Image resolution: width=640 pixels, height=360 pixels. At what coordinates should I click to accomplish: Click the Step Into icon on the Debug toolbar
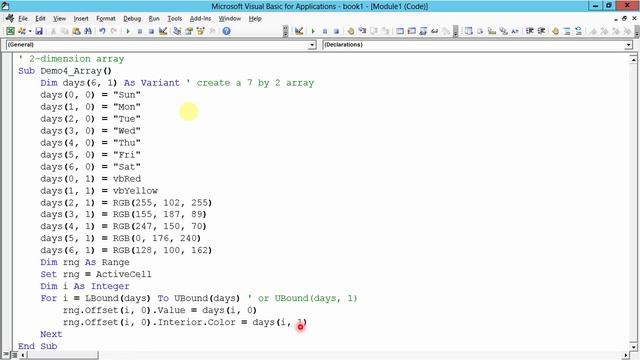(362, 31)
